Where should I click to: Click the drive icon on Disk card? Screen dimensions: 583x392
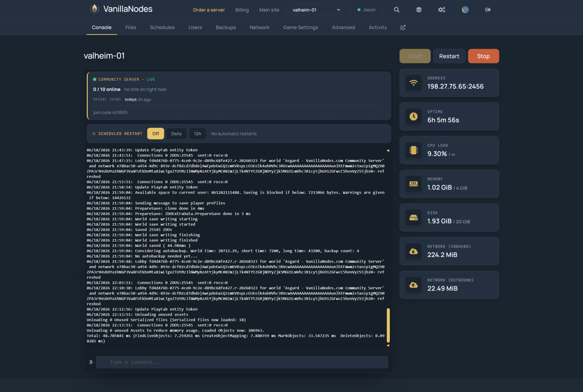tap(413, 218)
